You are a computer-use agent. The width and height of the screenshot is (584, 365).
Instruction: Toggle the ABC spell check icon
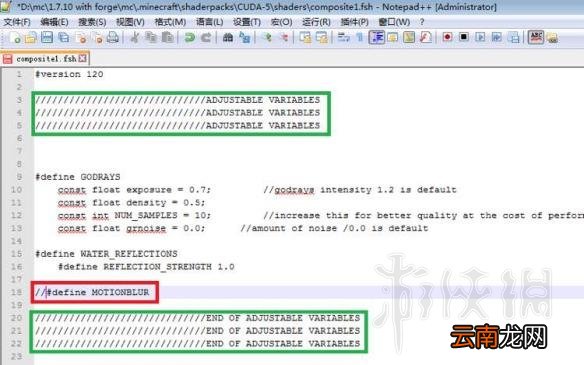(536, 37)
